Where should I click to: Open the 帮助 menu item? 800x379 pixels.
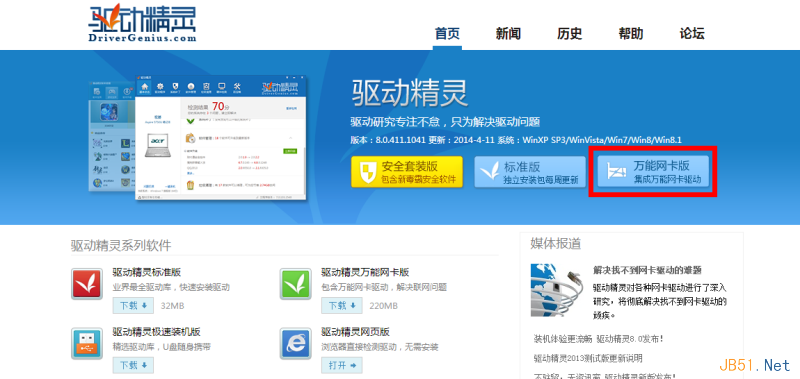coord(631,34)
